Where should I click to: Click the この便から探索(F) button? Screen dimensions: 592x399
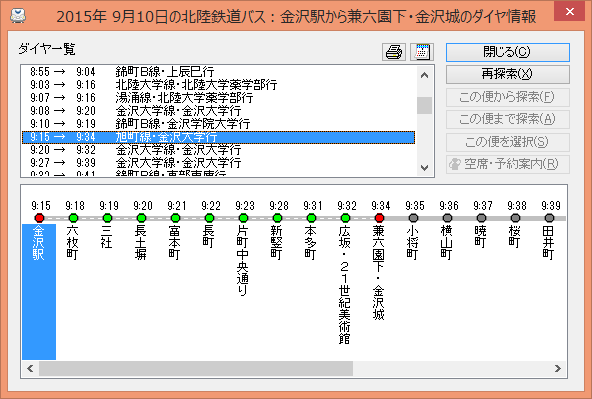507,97
